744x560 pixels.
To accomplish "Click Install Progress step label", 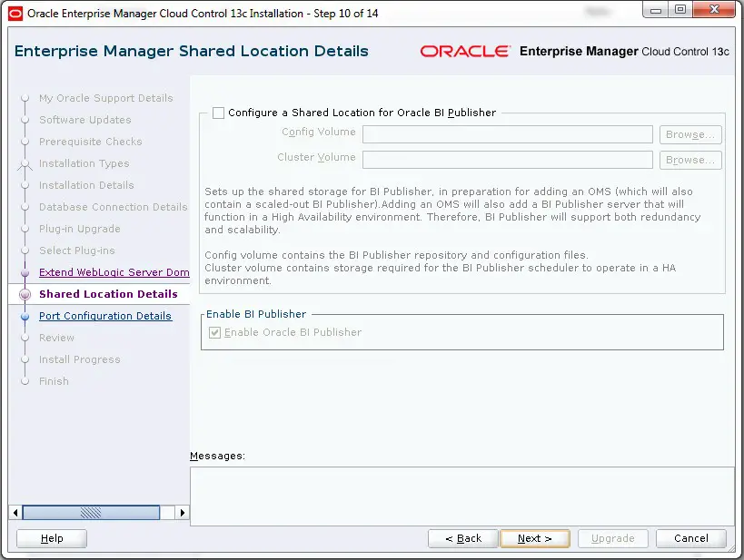I will [80, 359].
